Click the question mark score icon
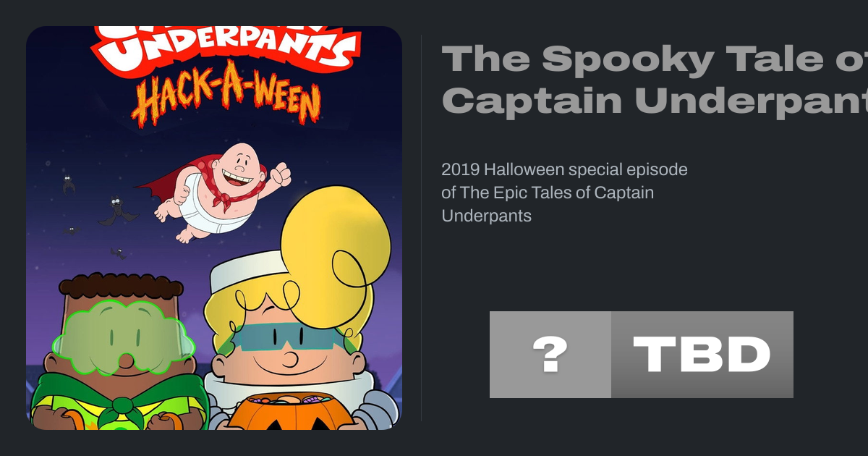868x456 pixels. [550, 355]
